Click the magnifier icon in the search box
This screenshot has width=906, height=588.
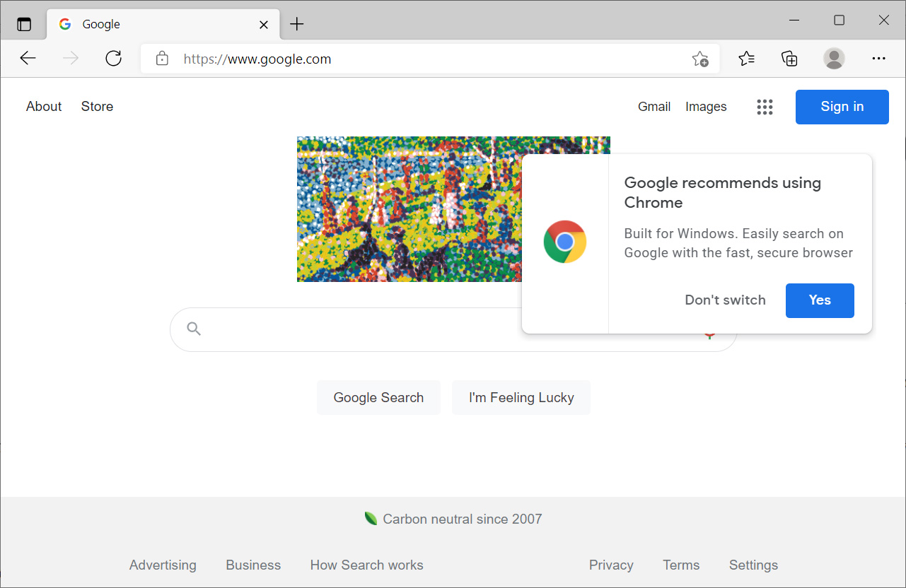click(194, 329)
